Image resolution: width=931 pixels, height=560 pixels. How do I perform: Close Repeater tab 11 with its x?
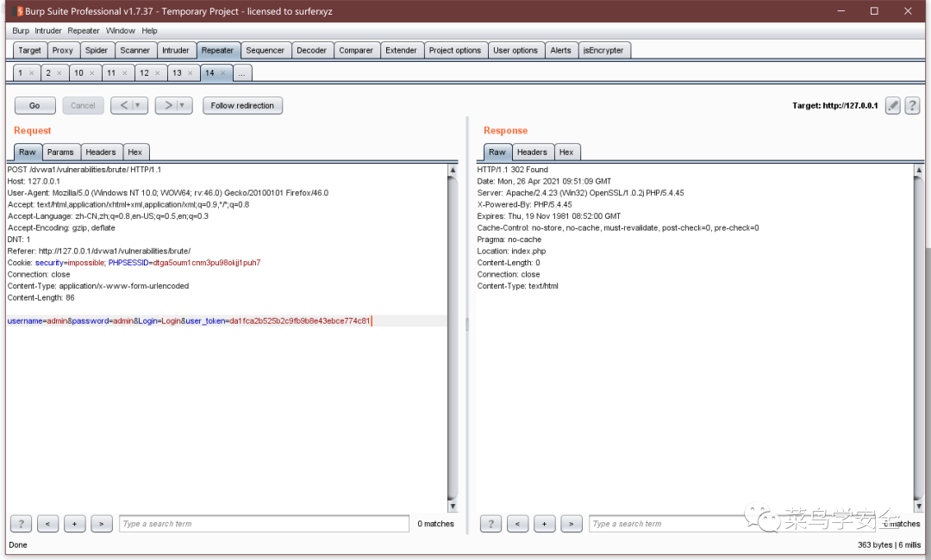point(124,73)
